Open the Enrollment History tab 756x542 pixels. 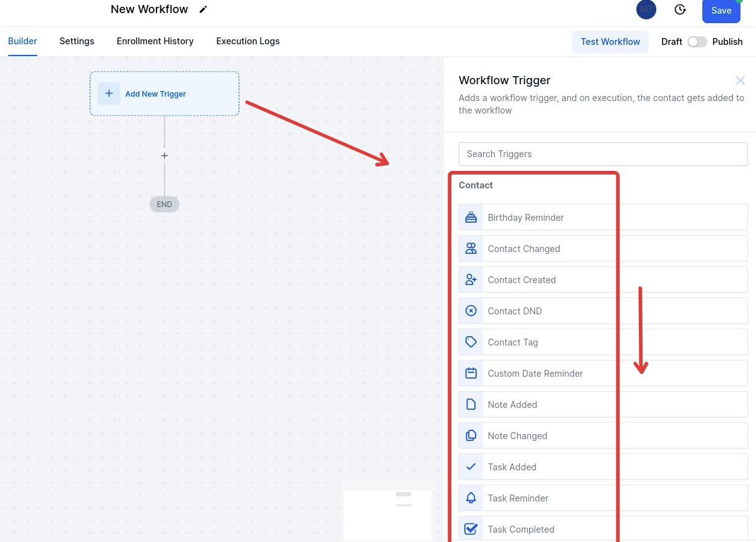[x=155, y=41]
